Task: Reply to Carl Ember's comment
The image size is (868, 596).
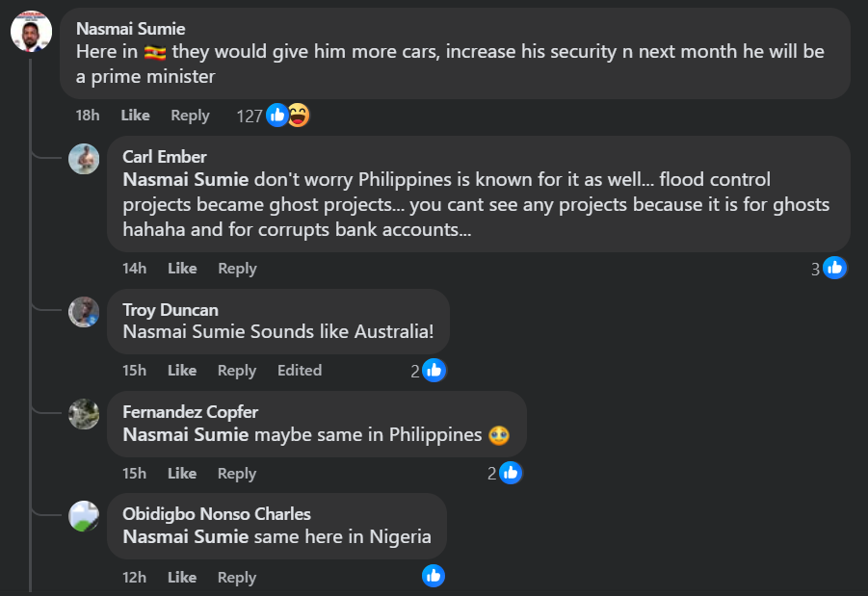Action: click(x=237, y=269)
